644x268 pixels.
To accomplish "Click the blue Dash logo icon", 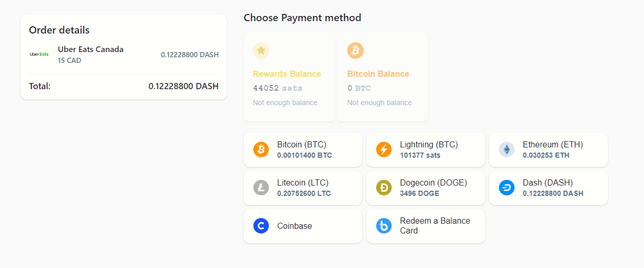I will [x=507, y=188].
